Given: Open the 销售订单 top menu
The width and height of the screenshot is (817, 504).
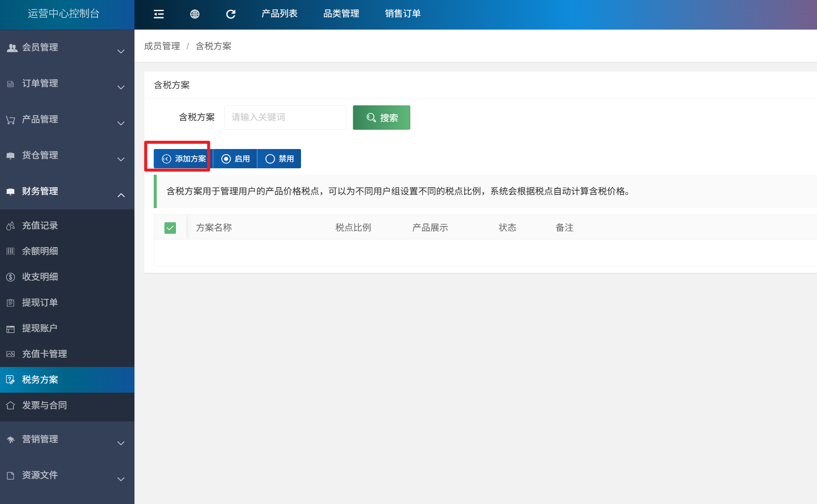Looking at the screenshot, I should [x=403, y=14].
